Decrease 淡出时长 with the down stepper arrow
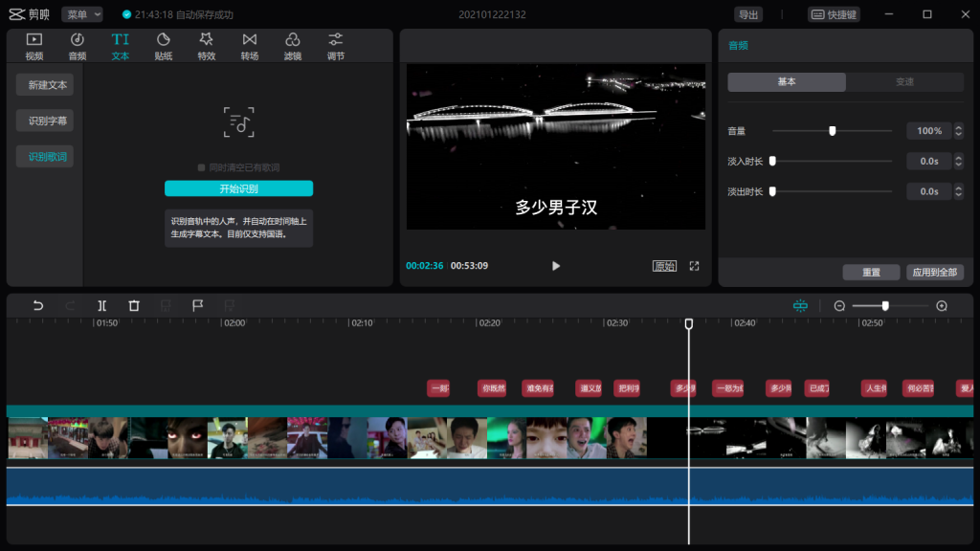Image resolution: width=980 pixels, height=551 pixels. [958, 195]
